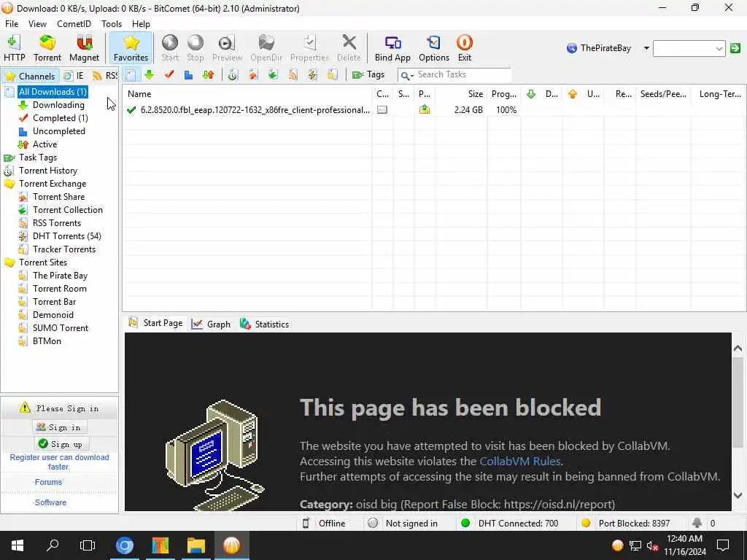Switch to the IE sidebar tab
Image resolution: width=747 pixels, height=560 pixels.
pos(74,76)
